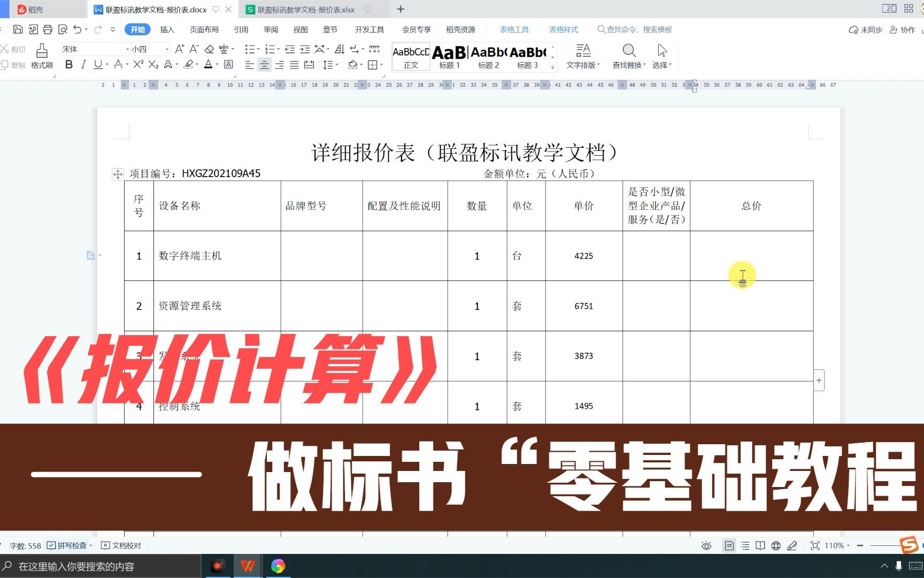Viewport: 924px width, 578px height.
Task: Apply text highlight color
Action: [188, 65]
